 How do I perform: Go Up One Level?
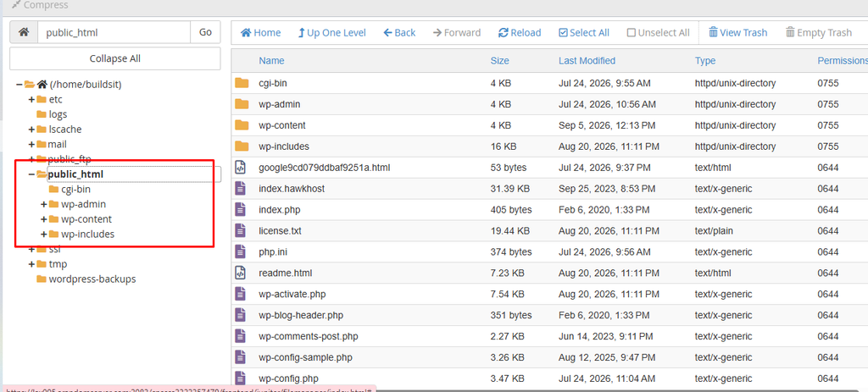click(x=331, y=33)
